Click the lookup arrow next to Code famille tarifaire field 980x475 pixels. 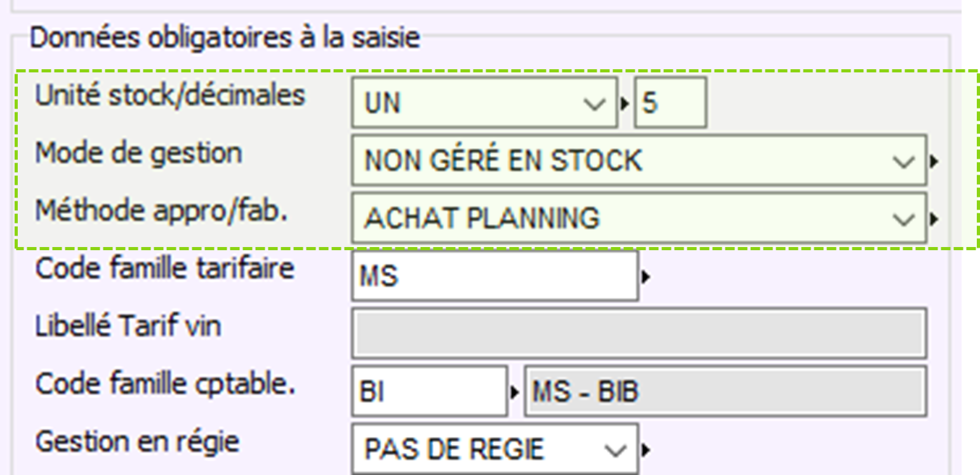tap(646, 277)
